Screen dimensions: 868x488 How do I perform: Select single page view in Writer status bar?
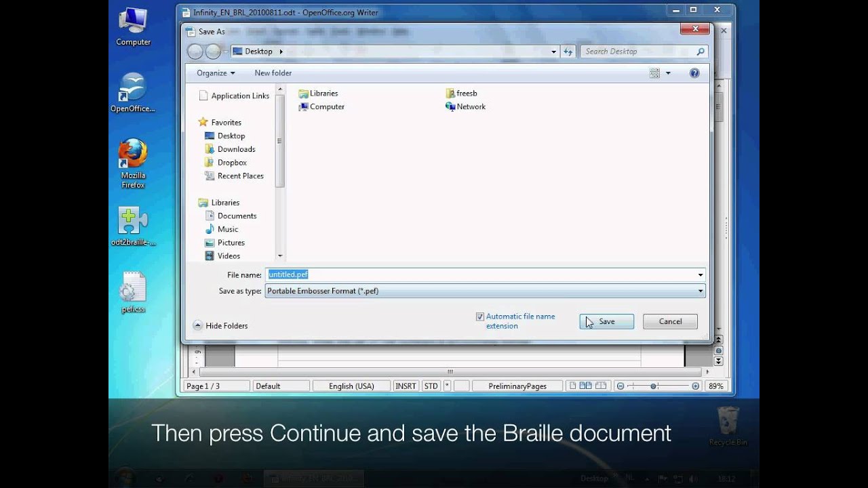[573, 386]
